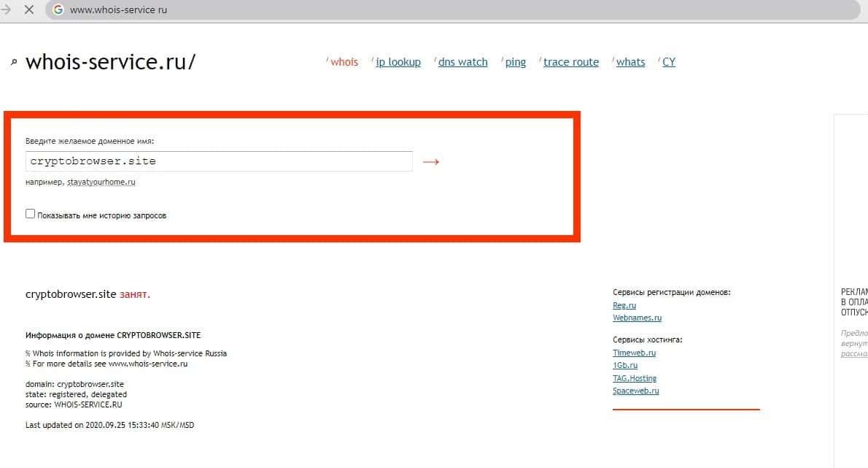Click the browser stop loading X icon
The height and width of the screenshot is (468, 868).
click(28, 9)
